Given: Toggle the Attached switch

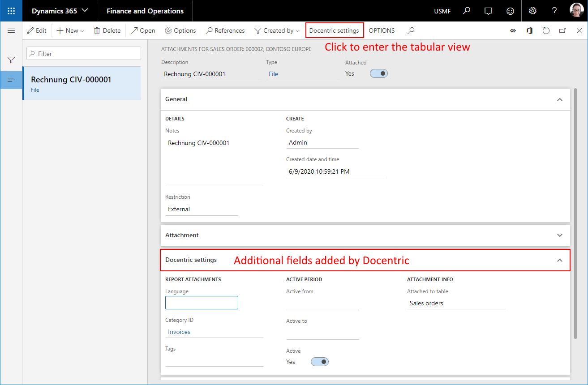Looking at the screenshot, I should 379,73.
